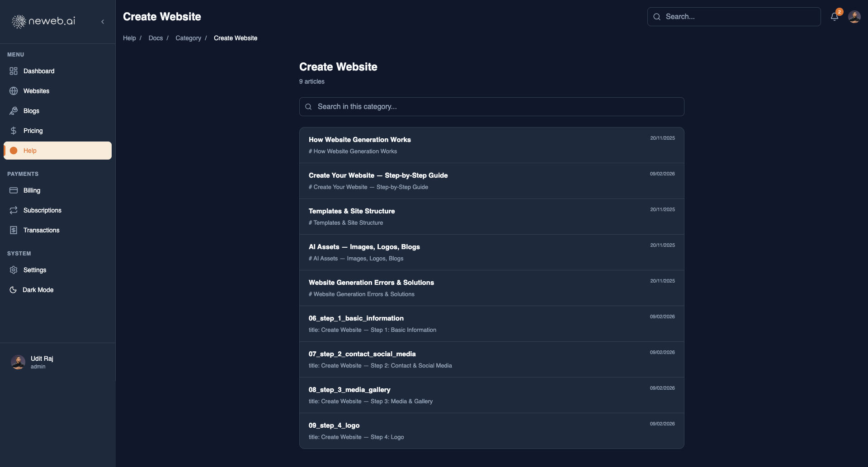Click the Pricing dollar icon
This screenshot has height=467, width=868.
coord(14,131)
